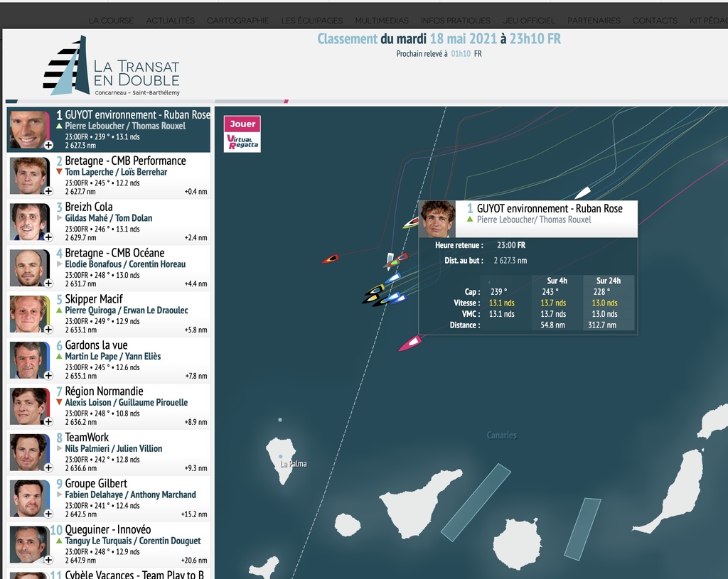This screenshot has width=728, height=579.
Task: Select the pink boat icon on map
Action: [410, 344]
